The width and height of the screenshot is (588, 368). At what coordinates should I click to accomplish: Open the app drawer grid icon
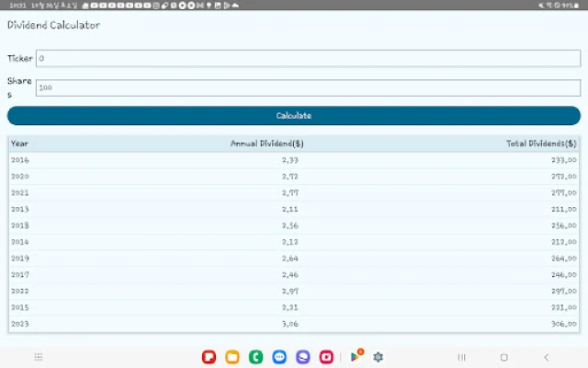click(x=38, y=357)
